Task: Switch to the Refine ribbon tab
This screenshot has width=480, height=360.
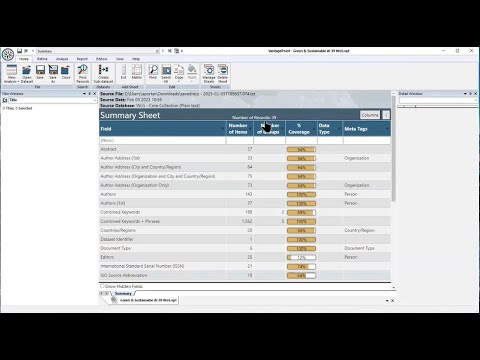Action: pos(42,59)
